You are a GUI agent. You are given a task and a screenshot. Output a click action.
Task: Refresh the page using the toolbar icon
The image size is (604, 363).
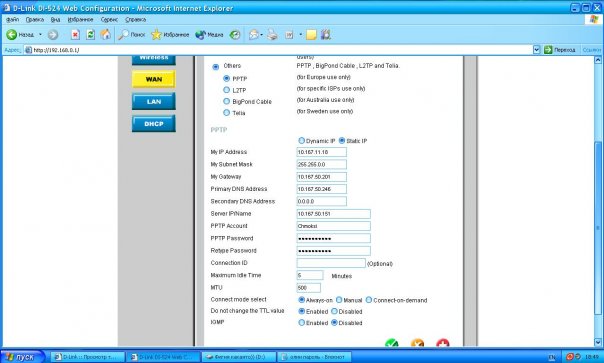coord(91,35)
